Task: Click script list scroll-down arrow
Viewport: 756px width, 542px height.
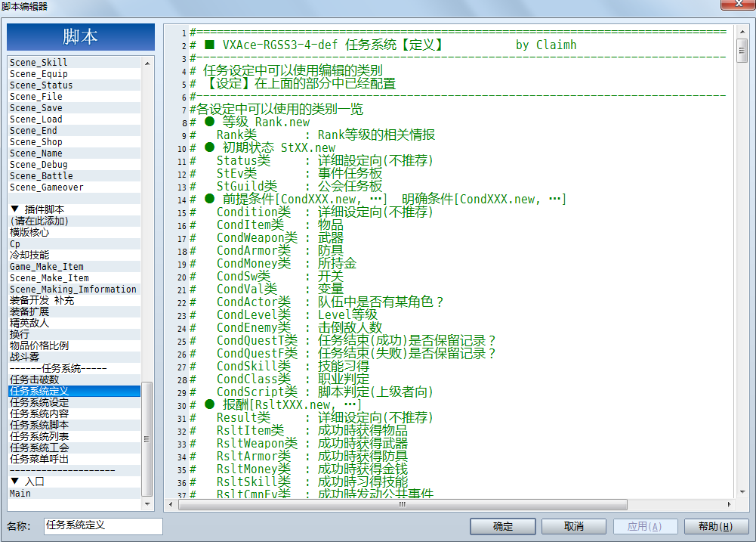Action: [x=147, y=504]
